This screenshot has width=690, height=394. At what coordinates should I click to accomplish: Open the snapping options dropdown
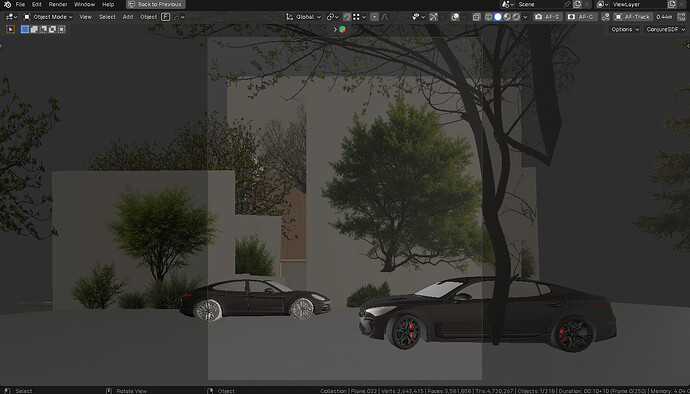click(x=360, y=17)
